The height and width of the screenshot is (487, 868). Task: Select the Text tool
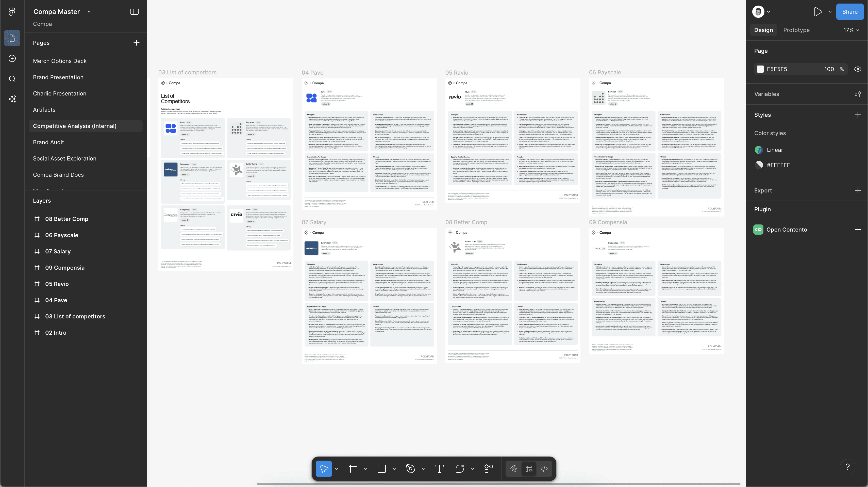click(439, 468)
